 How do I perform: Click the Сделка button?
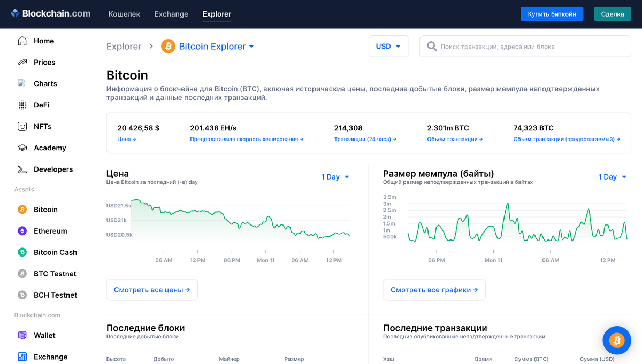pos(613,14)
